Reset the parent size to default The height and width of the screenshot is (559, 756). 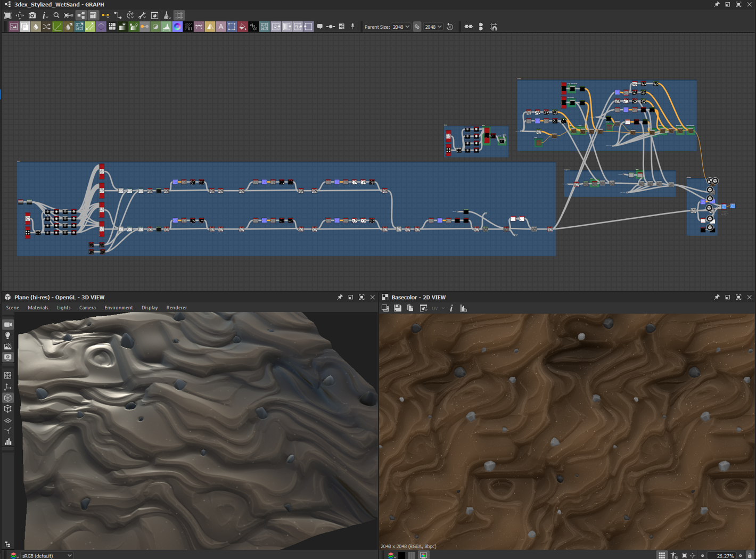coord(450,27)
